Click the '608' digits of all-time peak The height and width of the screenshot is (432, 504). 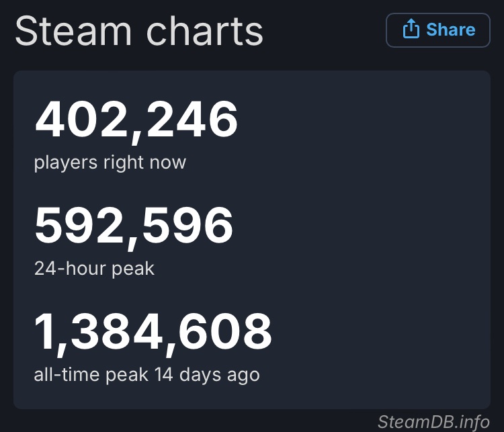(x=225, y=331)
